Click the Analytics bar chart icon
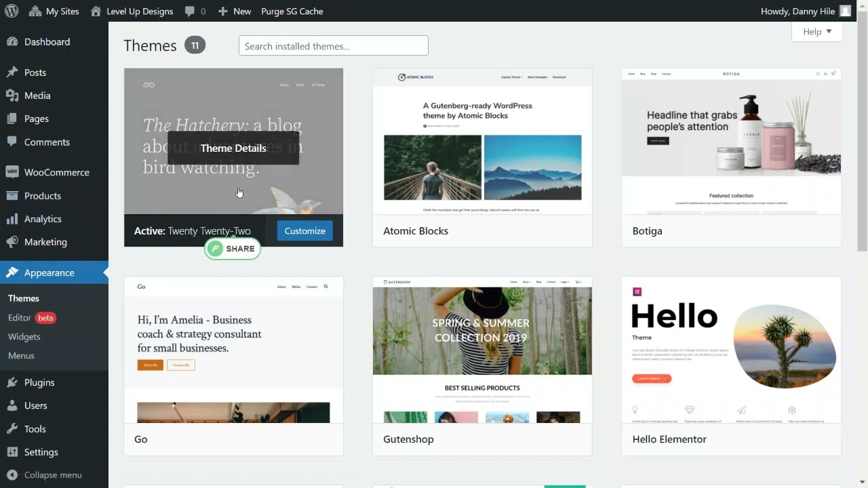Image resolution: width=868 pixels, height=488 pixels. point(12,219)
